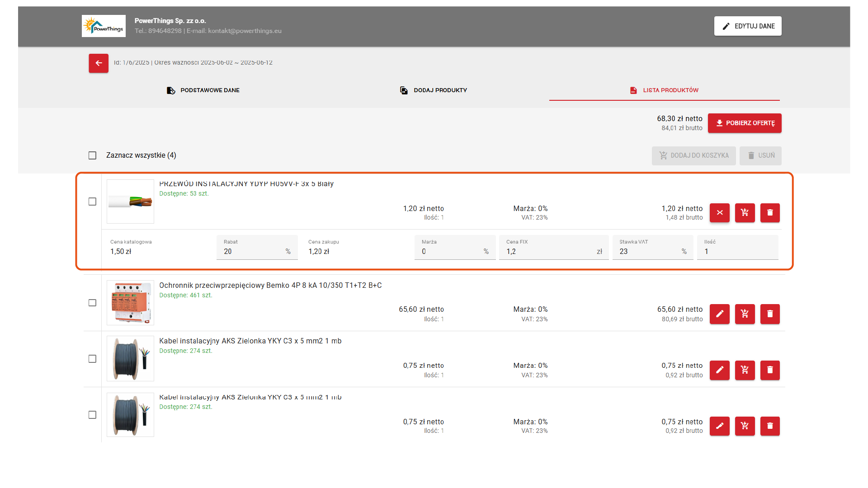The width and height of the screenshot is (868, 488).
Task: Add PRZEWÓD INSTALACYJNY to cart
Action: pos(745,213)
